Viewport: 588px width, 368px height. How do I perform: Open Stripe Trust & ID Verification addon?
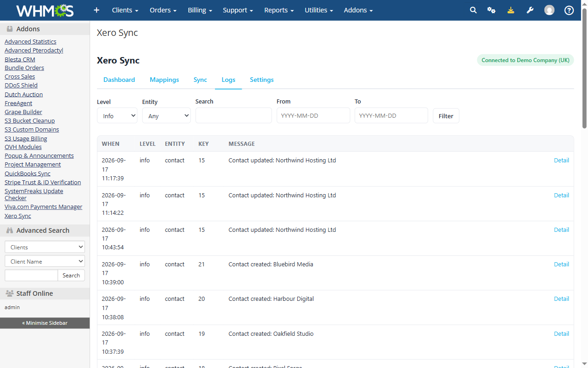tap(43, 182)
